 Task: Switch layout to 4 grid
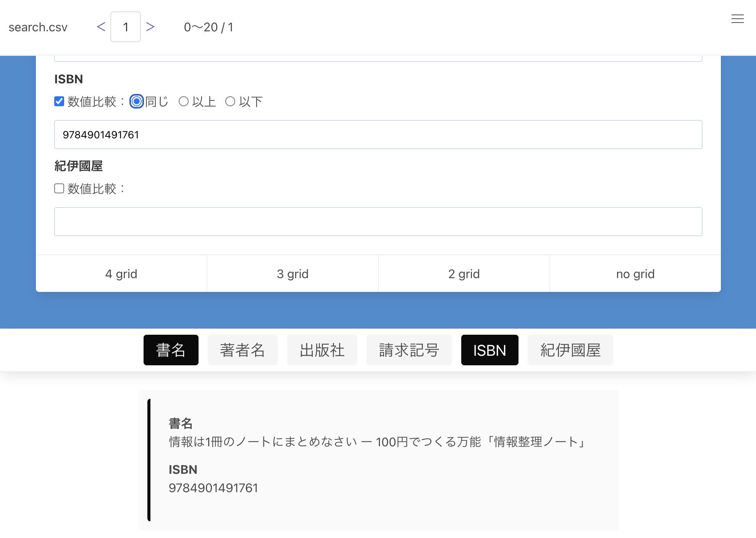click(121, 274)
